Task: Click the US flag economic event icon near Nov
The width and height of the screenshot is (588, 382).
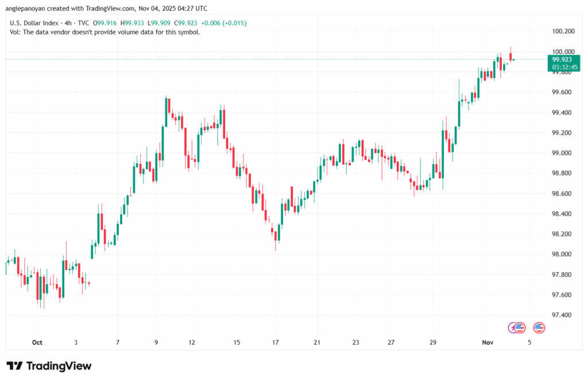Action: [x=519, y=327]
